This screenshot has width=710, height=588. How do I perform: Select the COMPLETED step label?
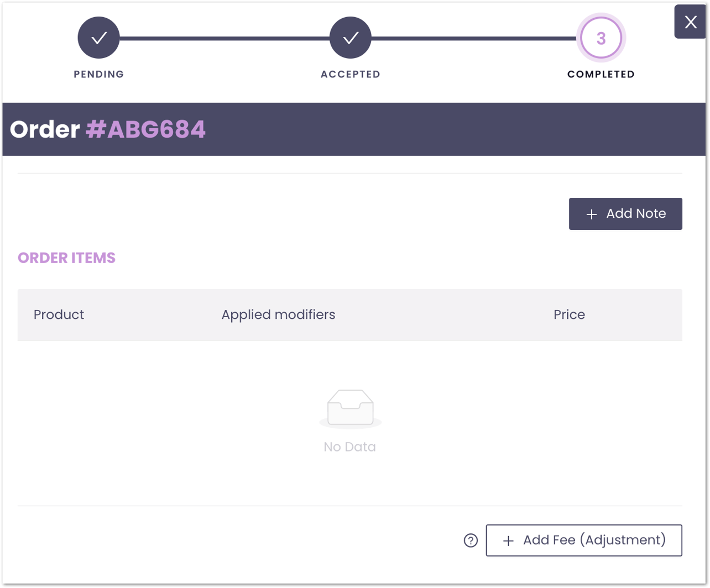(x=601, y=73)
